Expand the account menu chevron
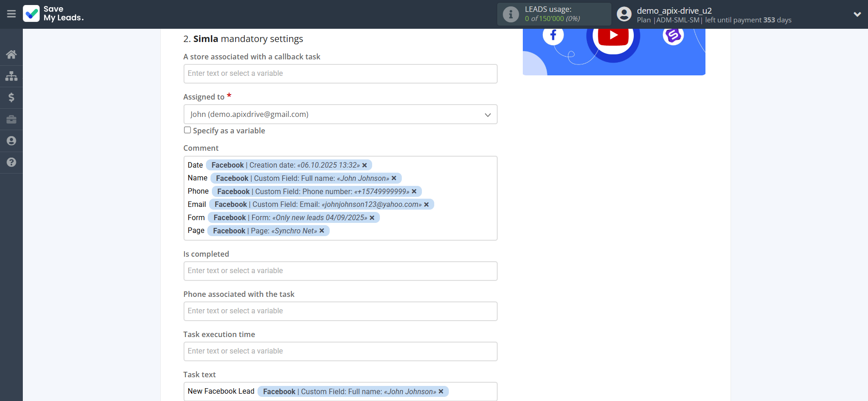 click(857, 14)
